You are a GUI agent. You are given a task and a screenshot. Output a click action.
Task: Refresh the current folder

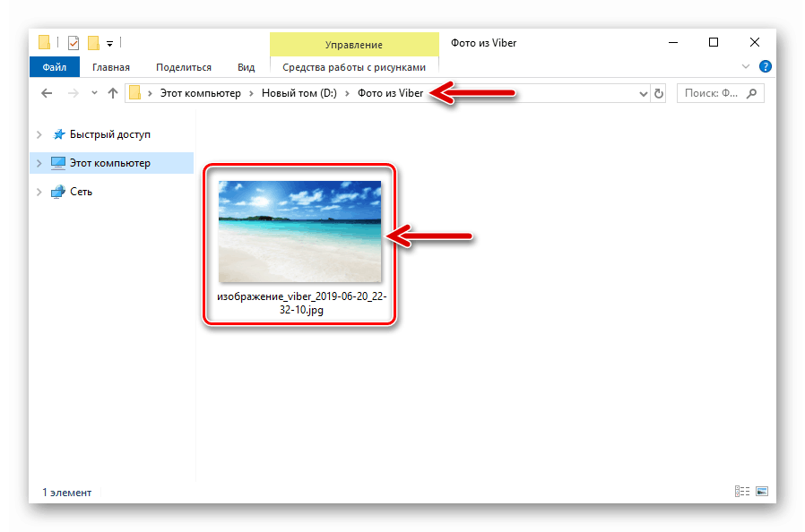(x=659, y=93)
